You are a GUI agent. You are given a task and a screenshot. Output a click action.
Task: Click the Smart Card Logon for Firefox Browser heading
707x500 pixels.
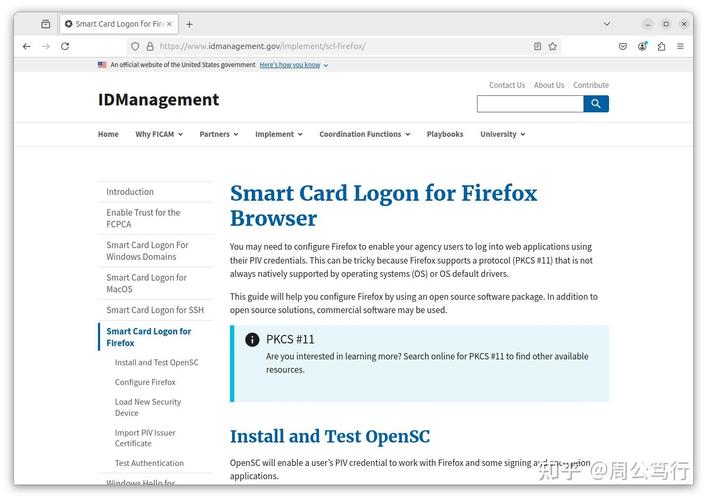click(383, 206)
